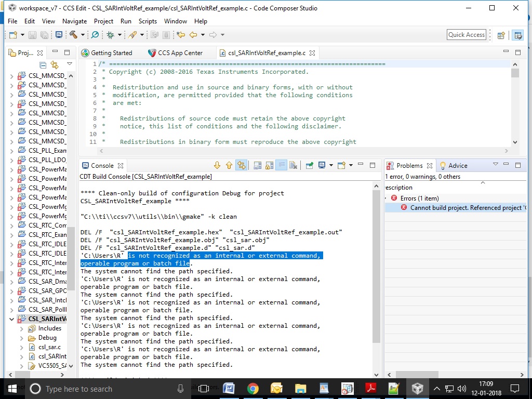Maximize the Editor area
The width and height of the screenshot is (532, 399).
[x=518, y=52]
